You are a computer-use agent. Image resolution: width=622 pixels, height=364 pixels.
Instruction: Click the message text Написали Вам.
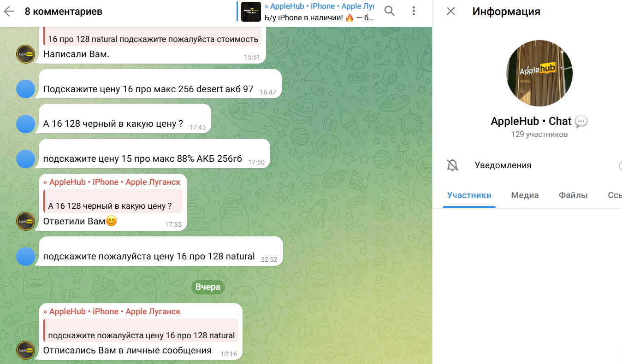coord(76,54)
